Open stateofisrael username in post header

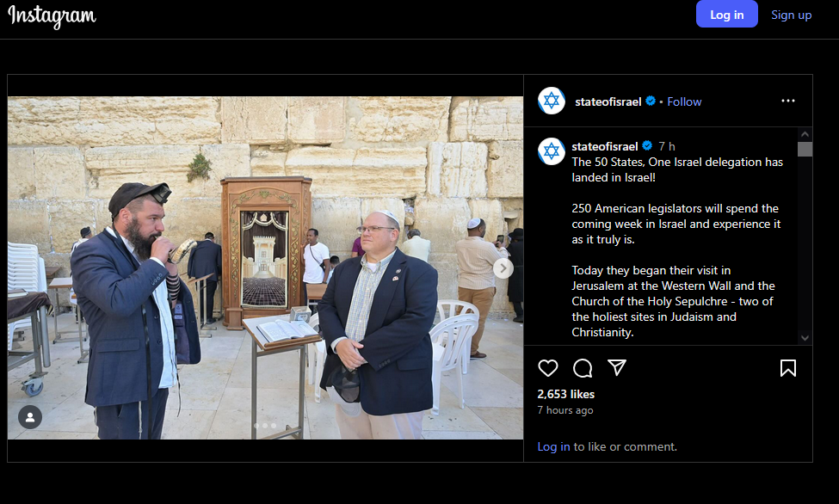608,101
